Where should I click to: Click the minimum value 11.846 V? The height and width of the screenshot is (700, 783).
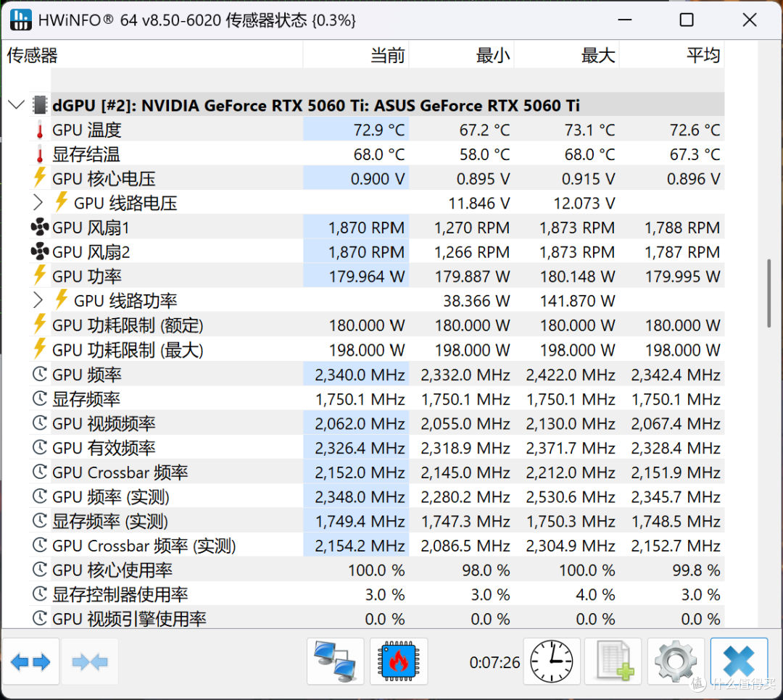(479, 203)
